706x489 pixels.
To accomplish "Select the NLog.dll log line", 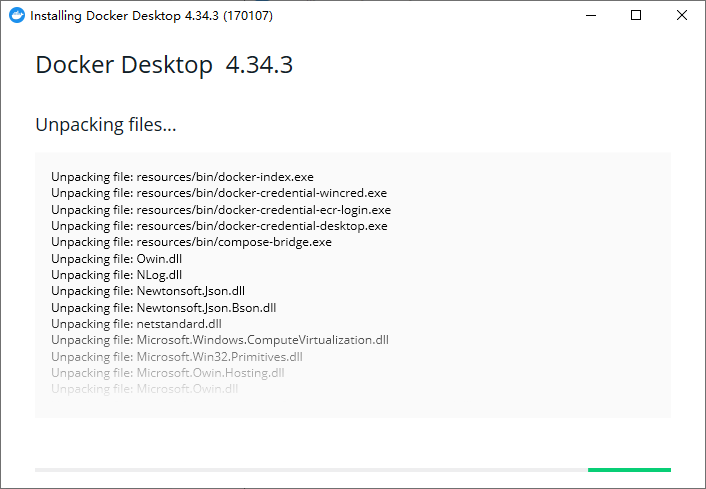I will (x=117, y=275).
